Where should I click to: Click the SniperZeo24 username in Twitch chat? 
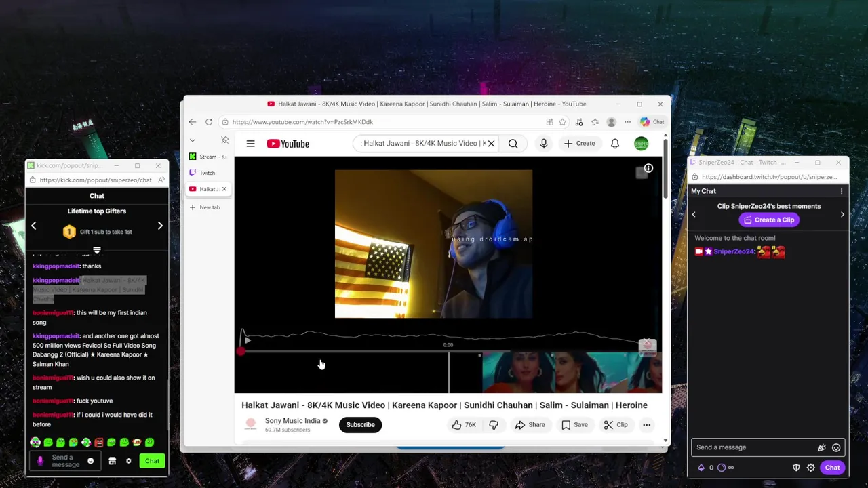coord(734,251)
